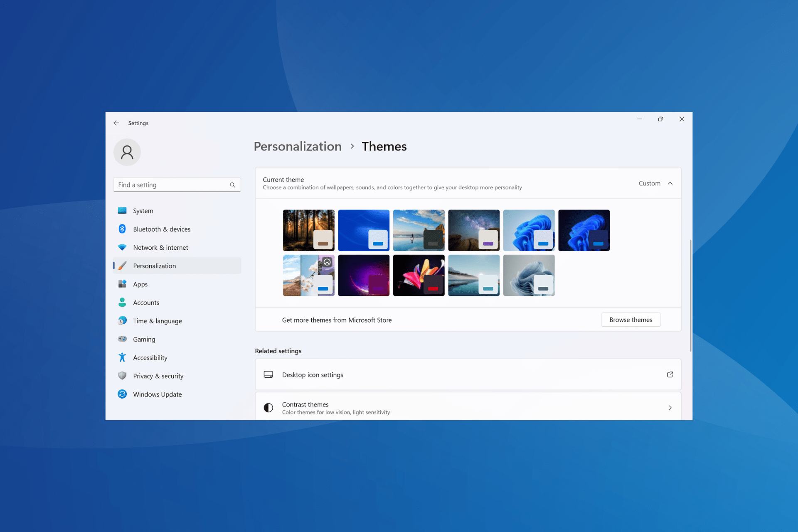Expand Contrast themes settings
Viewport: 798px width, 532px height.
click(x=670, y=408)
